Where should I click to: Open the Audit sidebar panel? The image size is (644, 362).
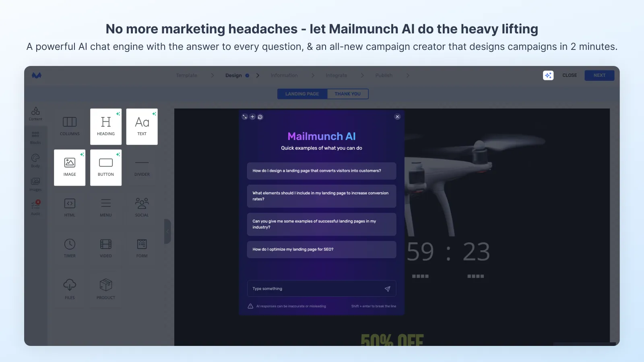point(35,208)
